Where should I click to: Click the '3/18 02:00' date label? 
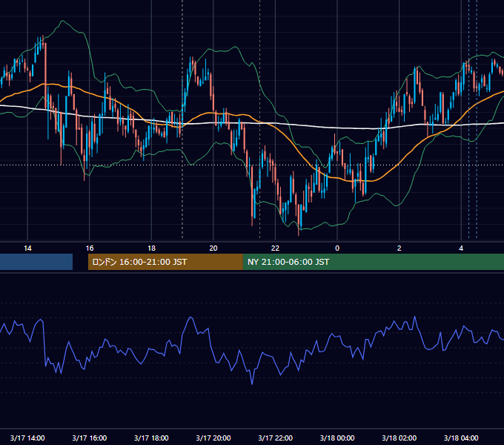point(399,438)
